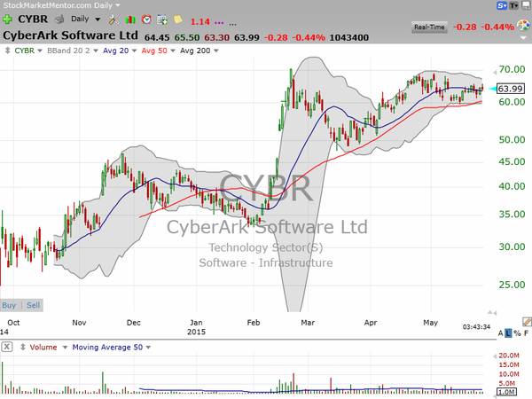Click the red 1.14 value
The image size is (532, 399).
[x=199, y=21]
